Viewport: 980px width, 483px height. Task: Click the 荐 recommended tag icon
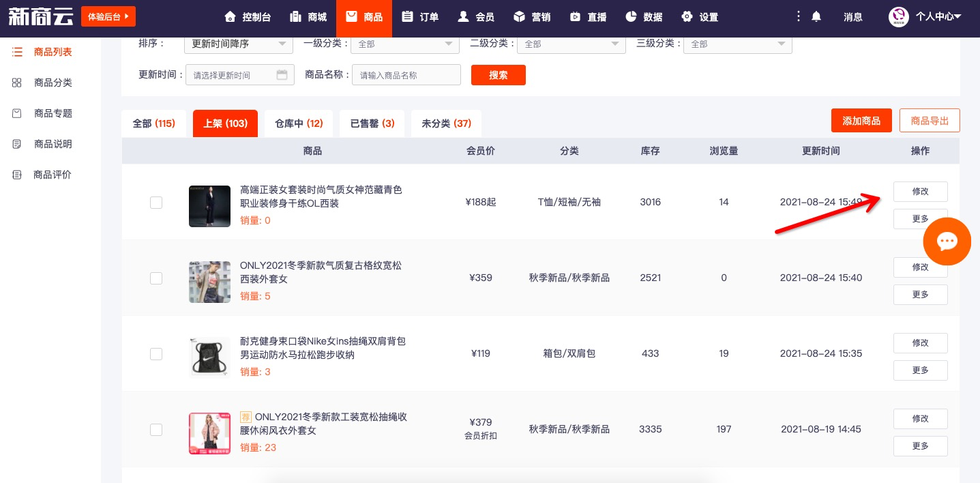tap(246, 417)
